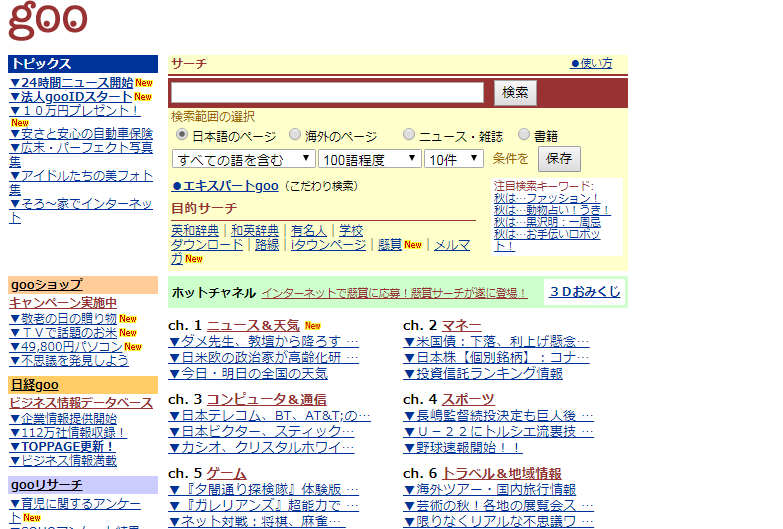Screen dimensions: 783x529
Task: Open ch.1 ニュース&天気 channel
Action: point(253,326)
